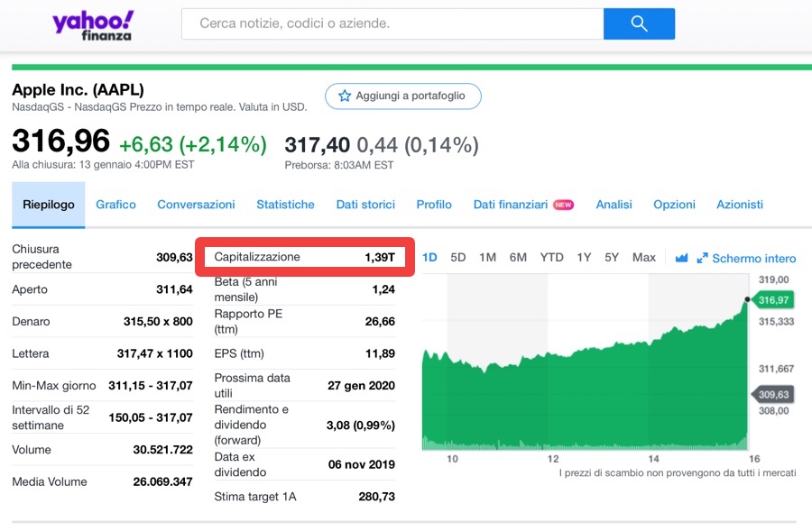Click the 316,97 current price chart label
This screenshot has height=531, width=812.
point(774,300)
